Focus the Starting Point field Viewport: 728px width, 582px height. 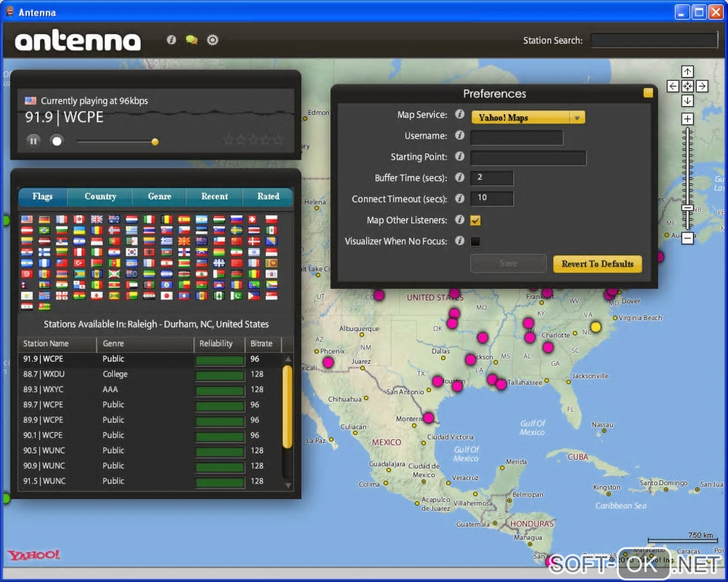[x=528, y=158]
